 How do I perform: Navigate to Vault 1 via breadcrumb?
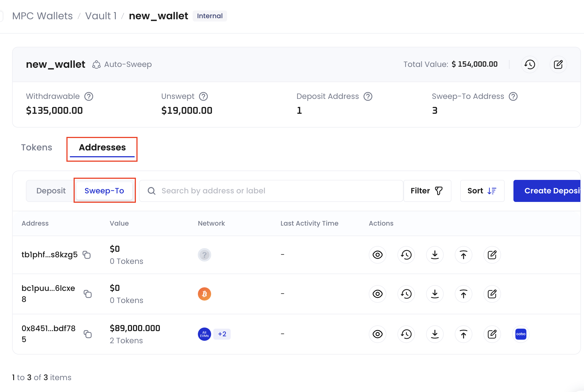click(x=101, y=16)
